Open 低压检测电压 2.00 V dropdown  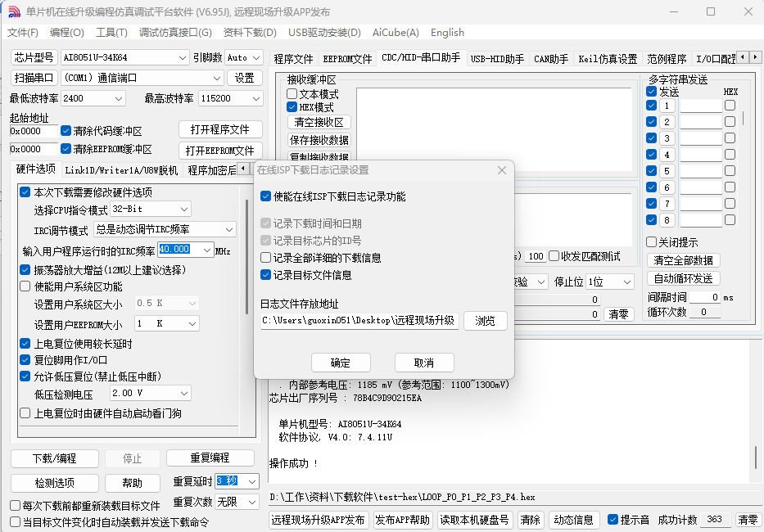pyautogui.click(x=151, y=393)
